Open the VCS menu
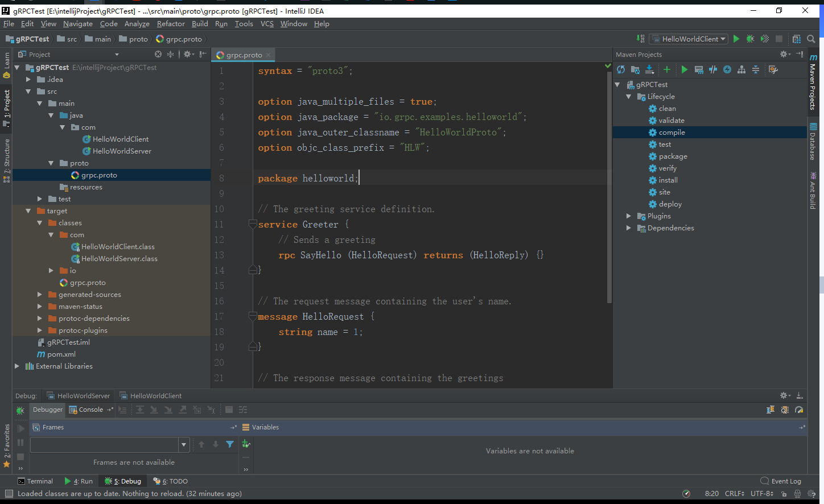 click(x=267, y=23)
